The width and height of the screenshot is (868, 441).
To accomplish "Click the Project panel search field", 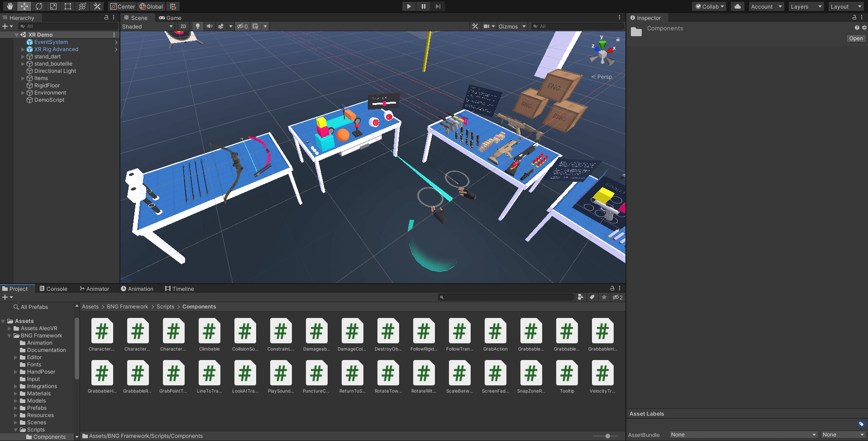I will [x=507, y=297].
